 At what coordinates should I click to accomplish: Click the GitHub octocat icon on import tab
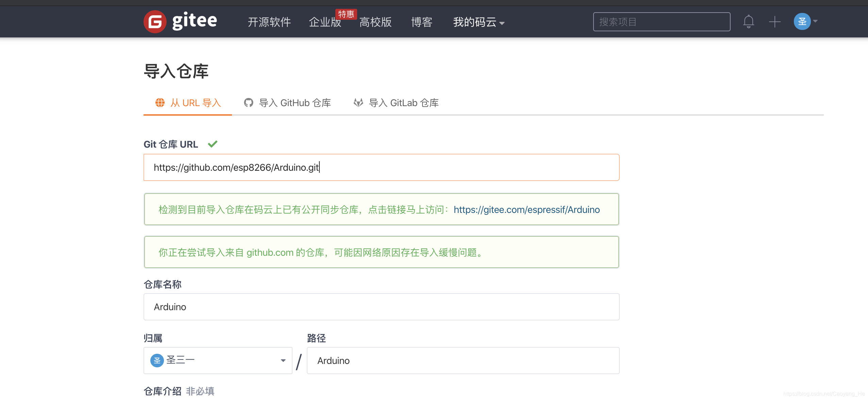pos(249,102)
